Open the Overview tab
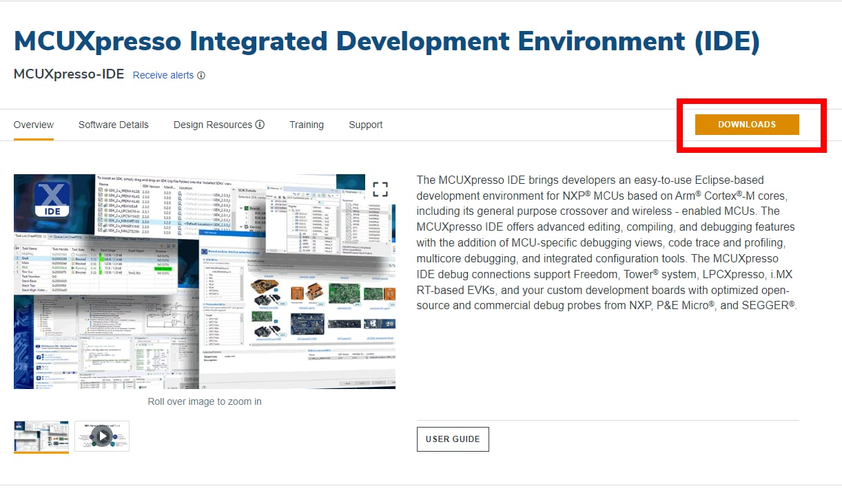The image size is (842, 504). click(x=34, y=125)
